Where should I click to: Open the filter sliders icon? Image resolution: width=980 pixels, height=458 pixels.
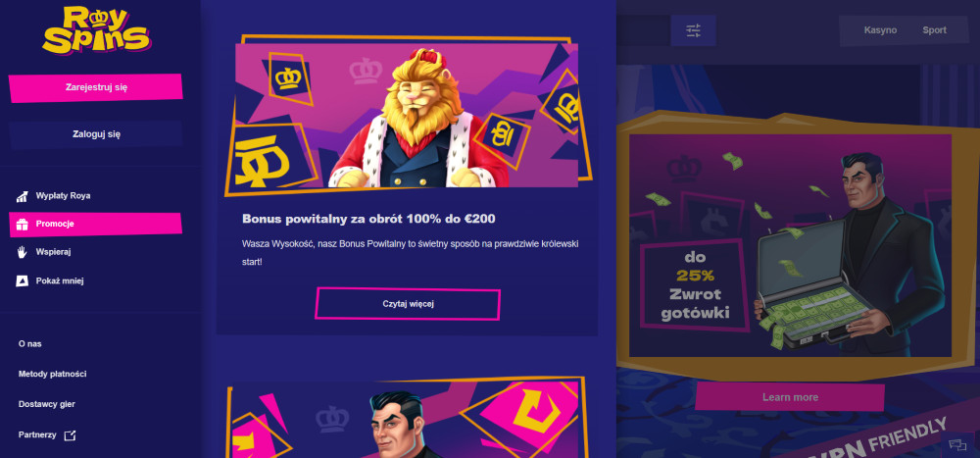click(693, 30)
